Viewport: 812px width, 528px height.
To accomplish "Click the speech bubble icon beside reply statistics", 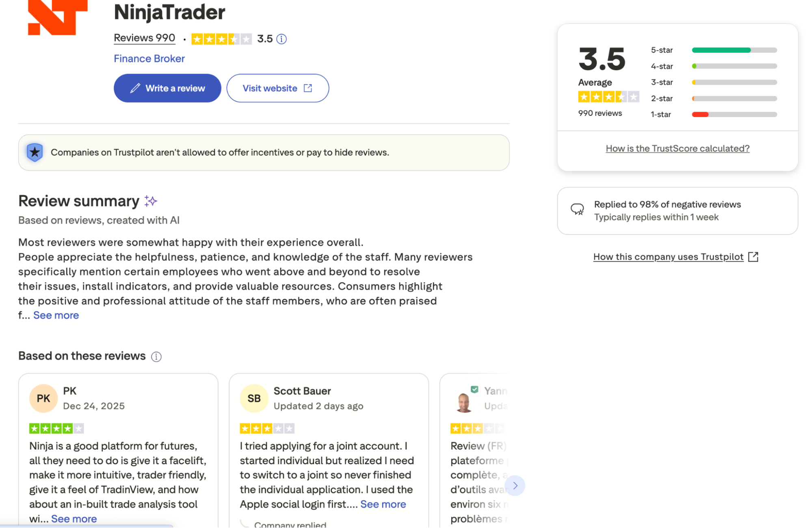I will coord(577,210).
